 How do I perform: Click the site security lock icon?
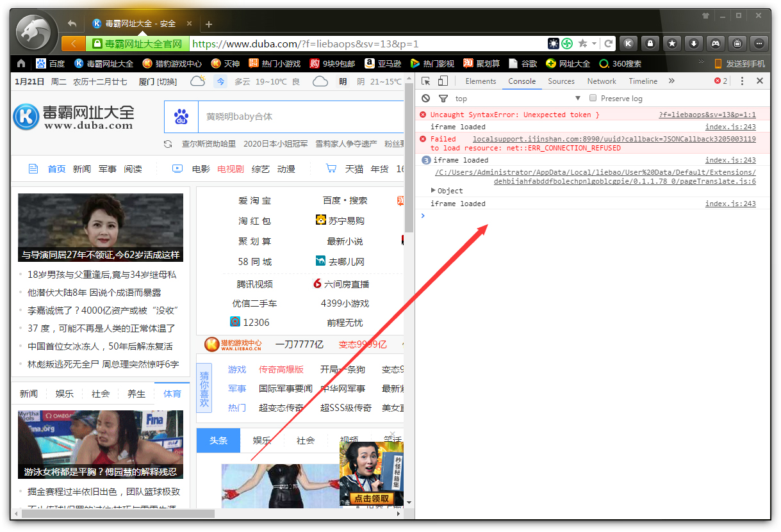click(649, 44)
